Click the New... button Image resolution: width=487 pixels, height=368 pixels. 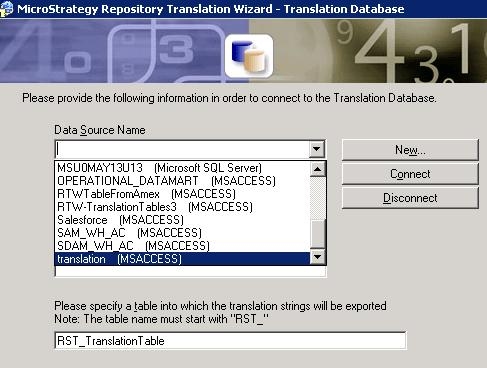coord(410,150)
